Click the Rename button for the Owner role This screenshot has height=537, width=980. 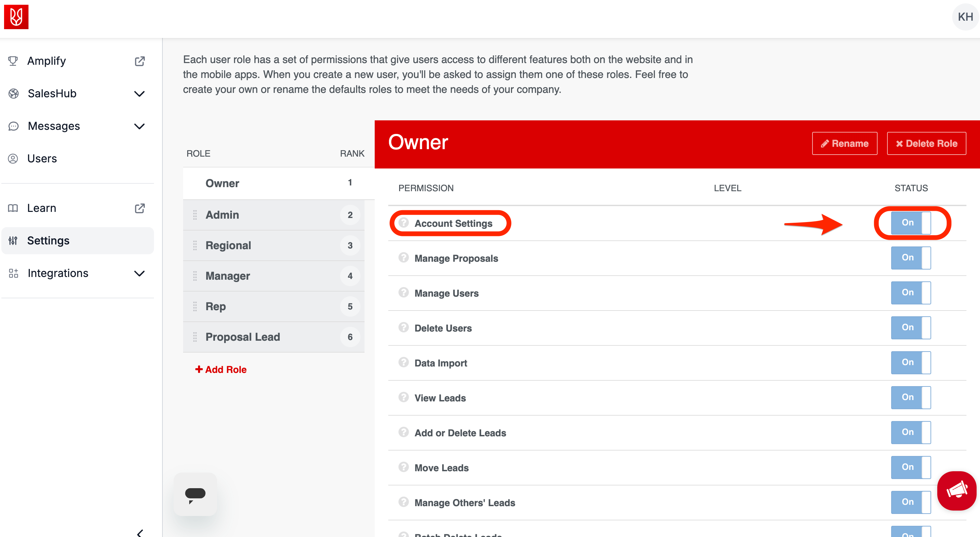coord(845,143)
